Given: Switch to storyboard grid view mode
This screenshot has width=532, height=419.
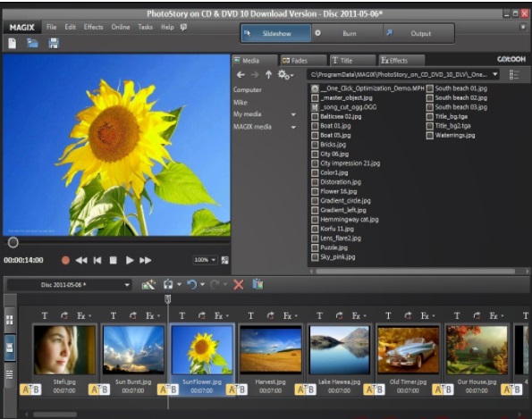Looking at the screenshot, I should 10,320.
